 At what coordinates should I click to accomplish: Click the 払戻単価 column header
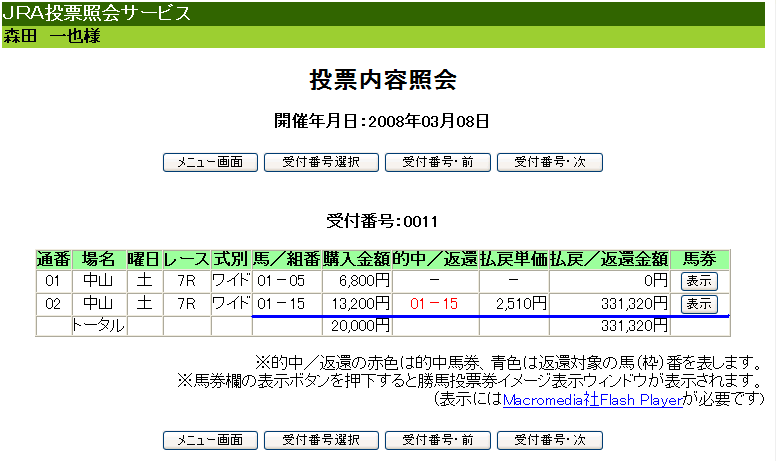coord(514,260)
